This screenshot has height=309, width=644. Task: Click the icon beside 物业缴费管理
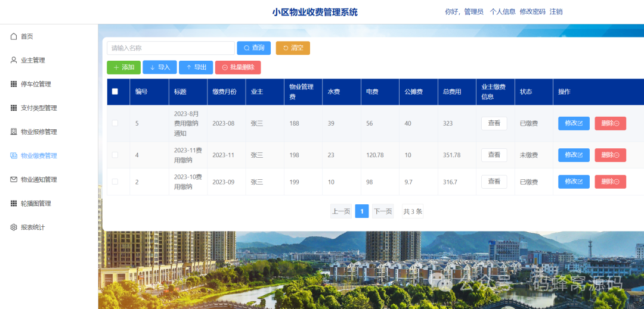click(x=14, y=155)
